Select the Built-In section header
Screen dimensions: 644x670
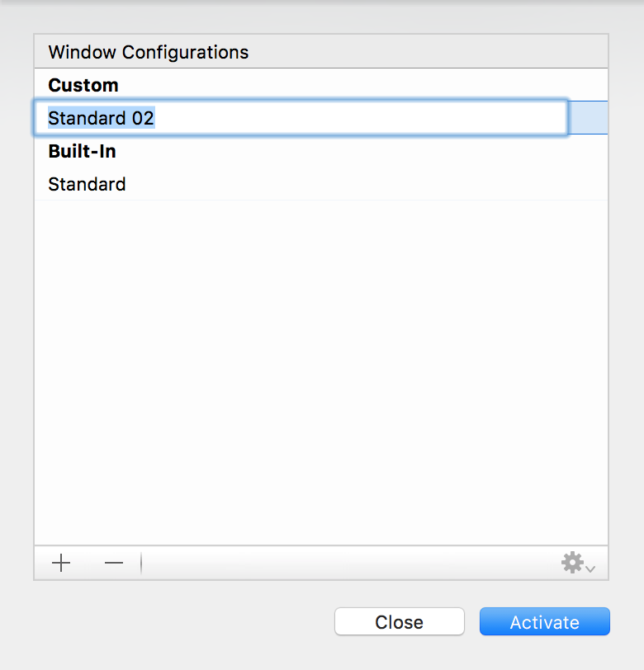[x=82, y=151]
